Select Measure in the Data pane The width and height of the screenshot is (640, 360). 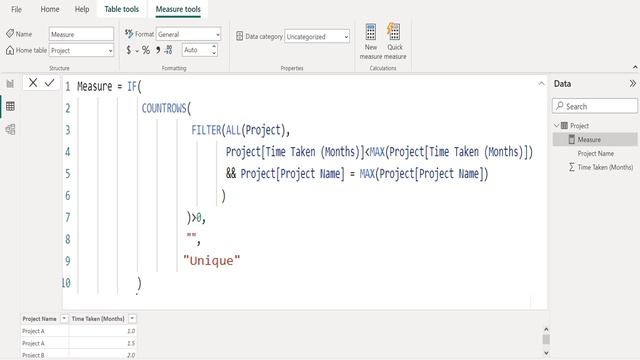tap(595, 140)
